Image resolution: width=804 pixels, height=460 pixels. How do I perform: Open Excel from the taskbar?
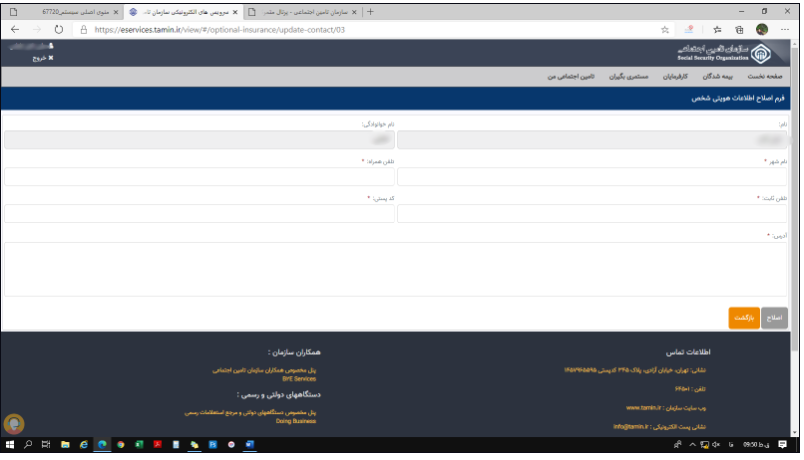tap(139, 445)
